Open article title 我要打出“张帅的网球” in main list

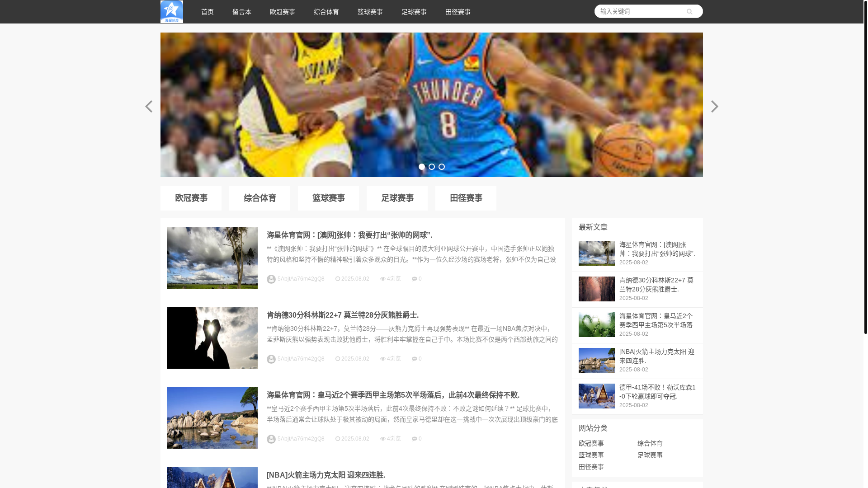pyautogui.click(x=349, y=235)
